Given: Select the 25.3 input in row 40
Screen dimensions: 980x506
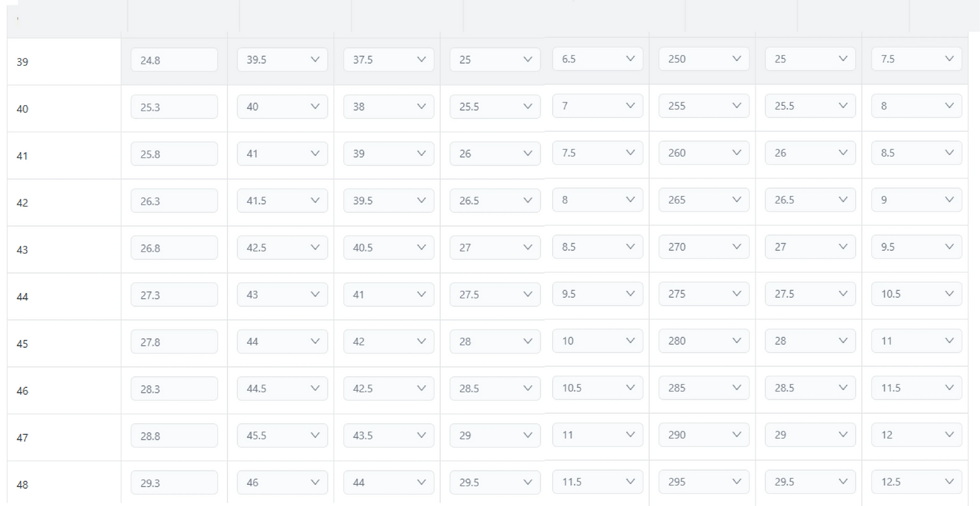Looking at the screenshot, I should 174,107.
